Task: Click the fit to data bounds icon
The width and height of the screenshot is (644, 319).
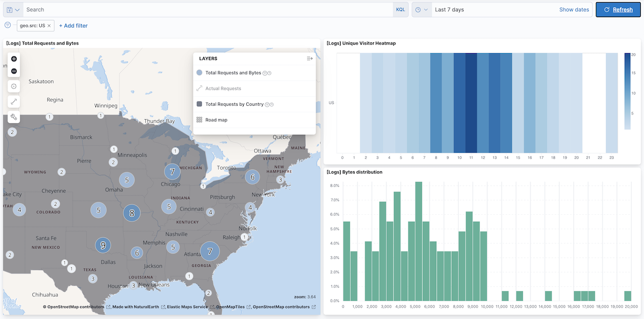Action: [13, 101]
